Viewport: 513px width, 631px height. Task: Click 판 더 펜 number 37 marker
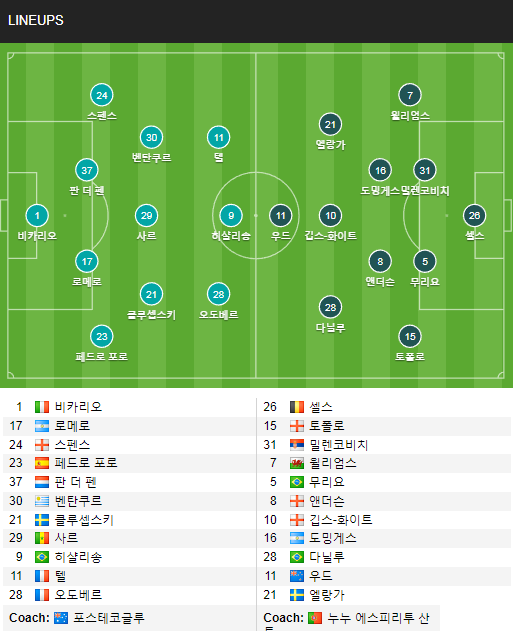tap(87, 170)
